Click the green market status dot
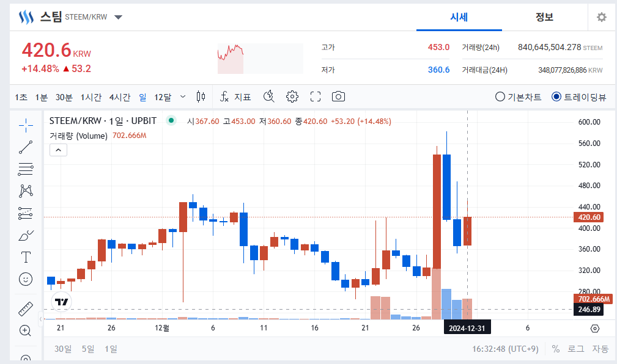The width and height of the screenshot is (617, 364). point(171,121)
